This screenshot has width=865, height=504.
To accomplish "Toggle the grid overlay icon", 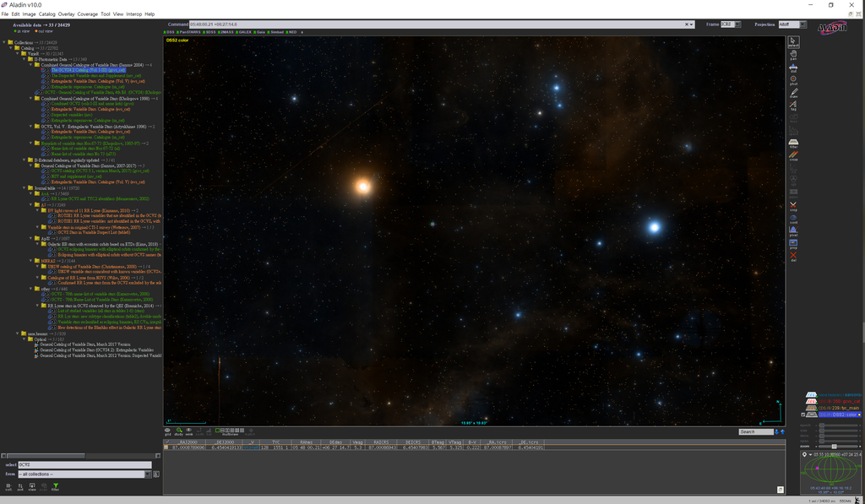I will point(168,431).
